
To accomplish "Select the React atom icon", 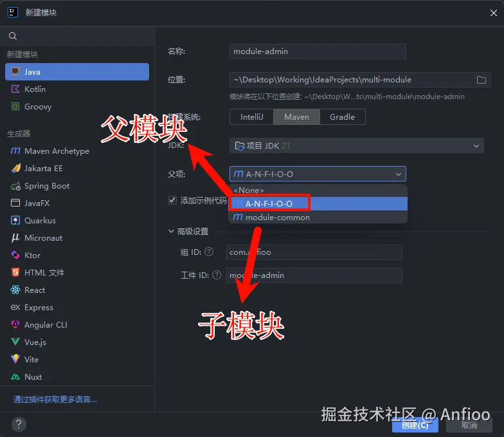I will [x=15, y=290].
